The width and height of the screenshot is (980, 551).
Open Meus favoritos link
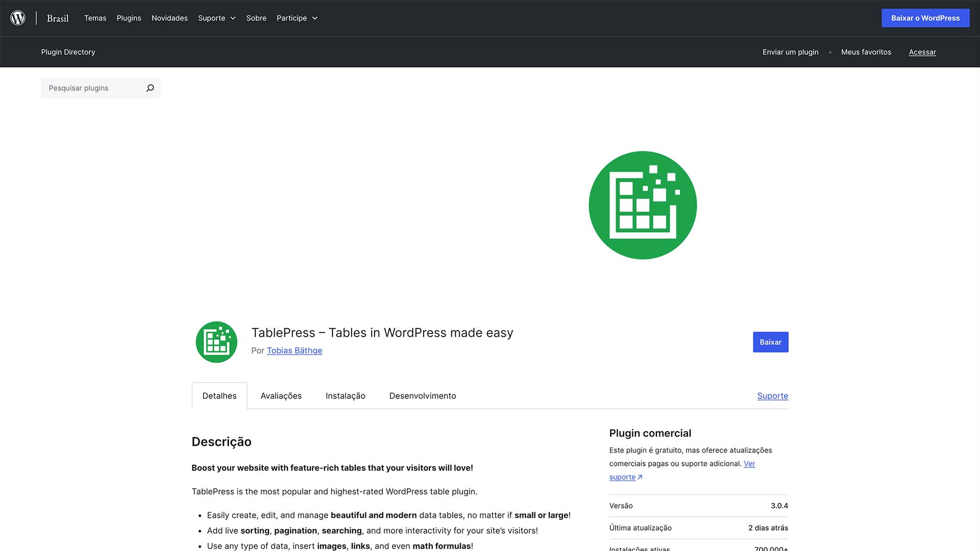(x=866, y=52)
